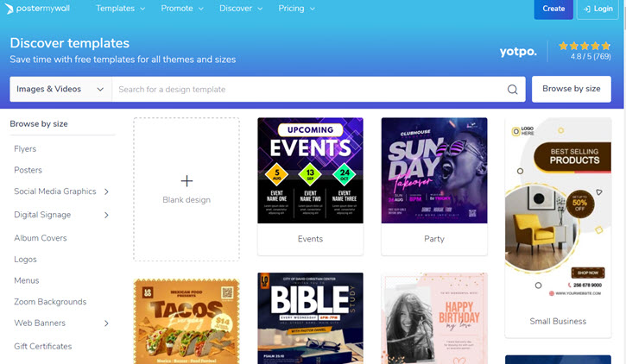Select Menus in the sidebar
This screenshot has width=626, height=364.
point(27,280)
